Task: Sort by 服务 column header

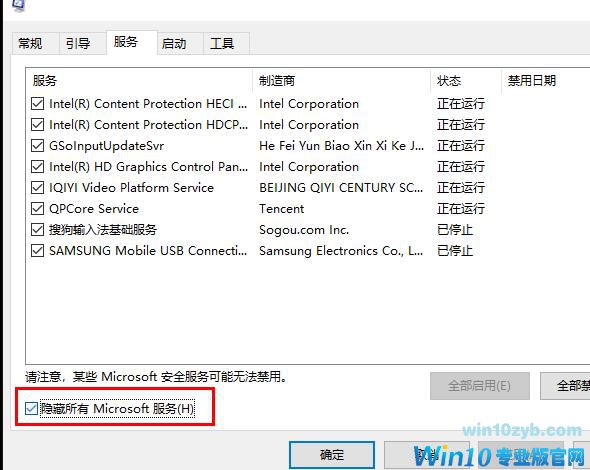Action: click(x=139, y=81)
